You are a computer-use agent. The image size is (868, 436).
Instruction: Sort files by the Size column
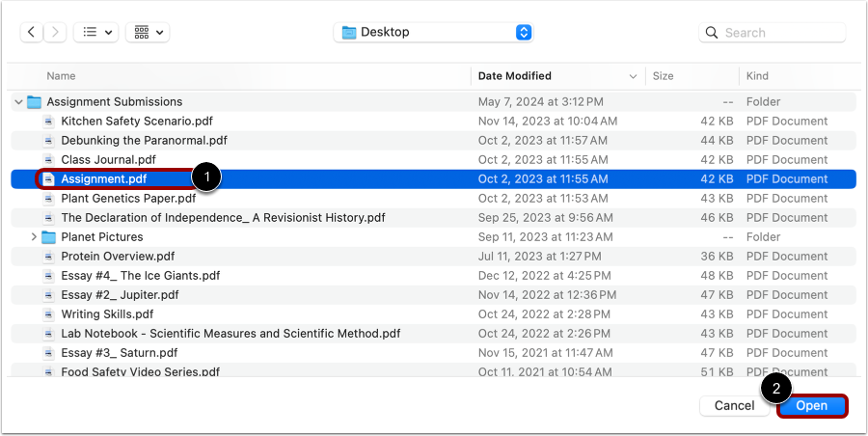663,76
